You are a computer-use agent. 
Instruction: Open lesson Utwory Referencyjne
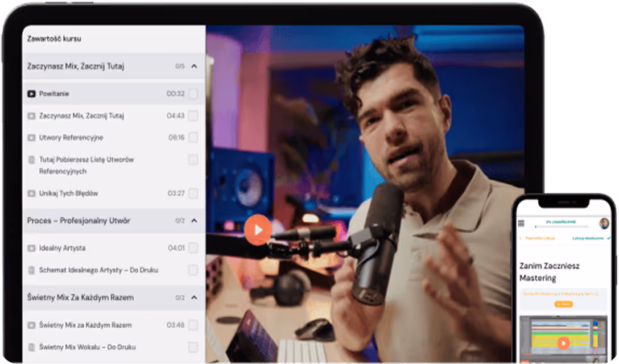coord(71,138)
